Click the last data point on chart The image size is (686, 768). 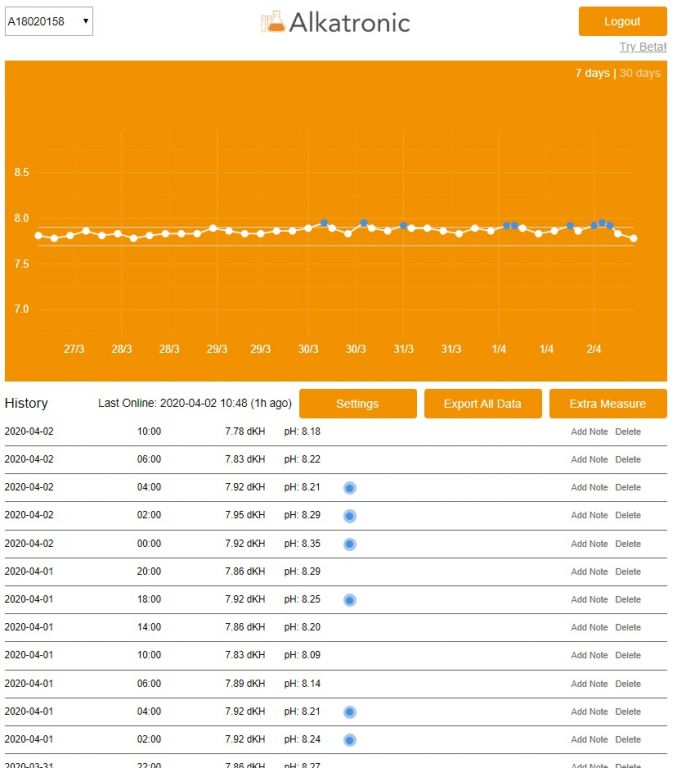(633, 238)
